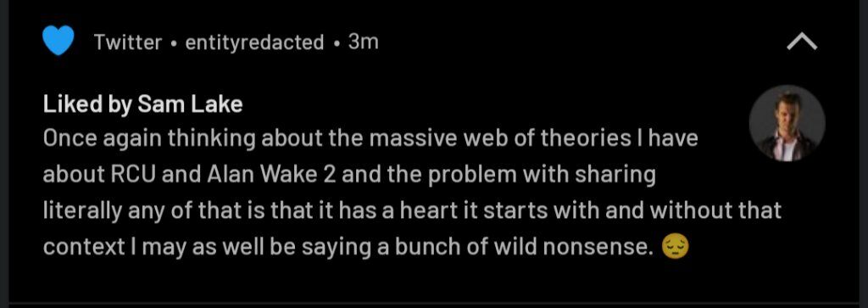Collapse the notification with the chevron arrow

pos(802,42)
